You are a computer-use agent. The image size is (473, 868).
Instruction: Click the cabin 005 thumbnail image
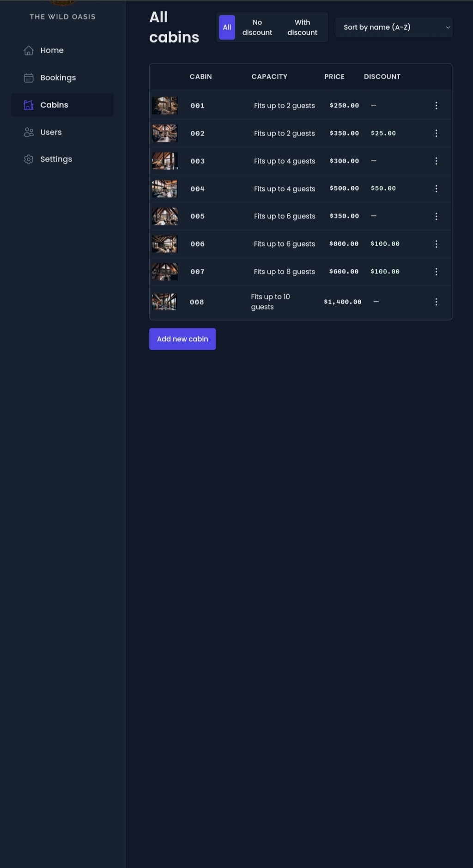(165, 216)
